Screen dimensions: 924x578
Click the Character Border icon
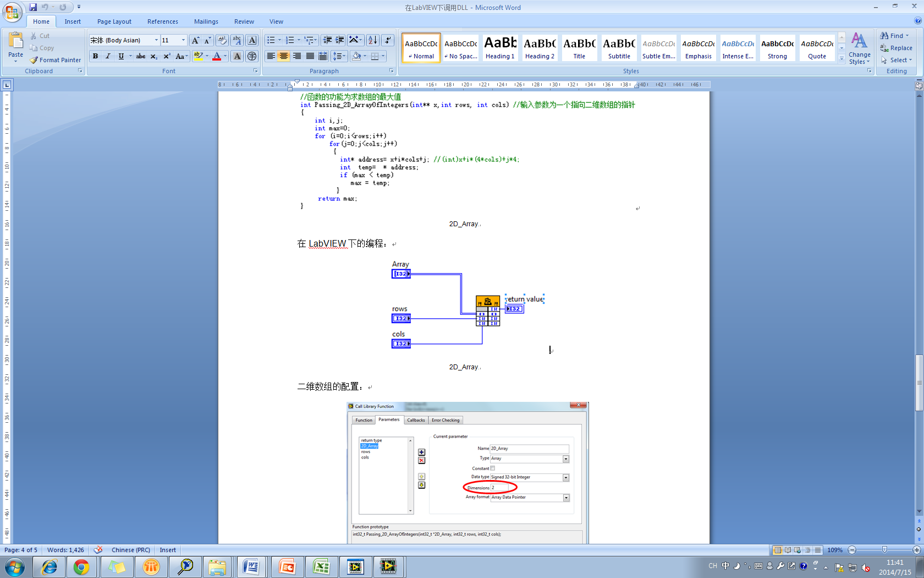point(252,40)
